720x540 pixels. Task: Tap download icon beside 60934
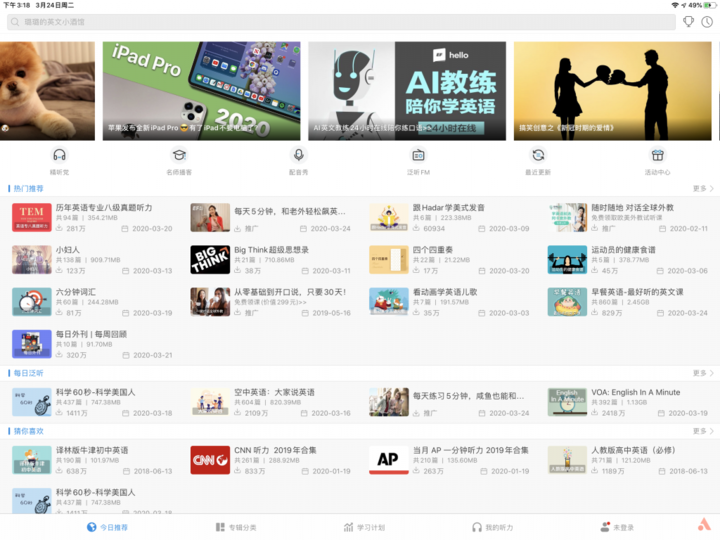(x=416, y=228)
